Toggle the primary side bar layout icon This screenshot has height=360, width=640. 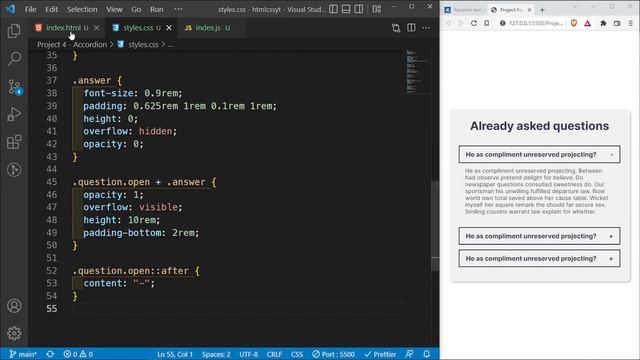tap(333, 9)
